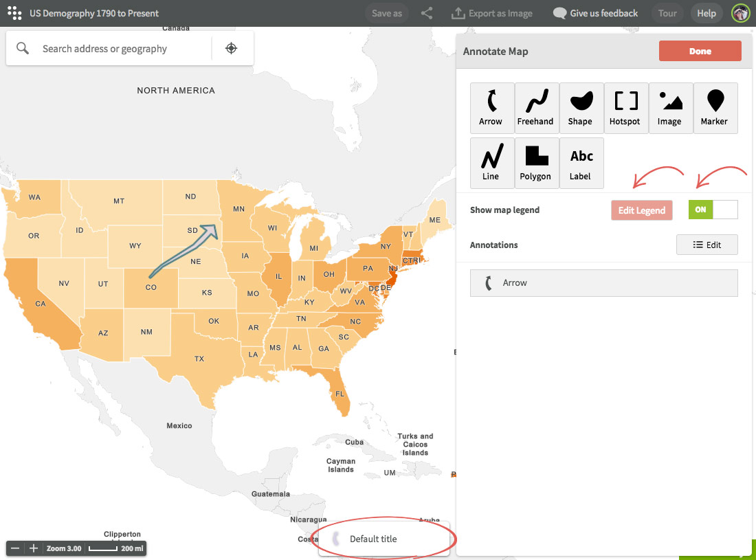The width and height of the screenshot is (756, 560).
Task: Toggle the Show map legend switch
Action: coord(713,210)
